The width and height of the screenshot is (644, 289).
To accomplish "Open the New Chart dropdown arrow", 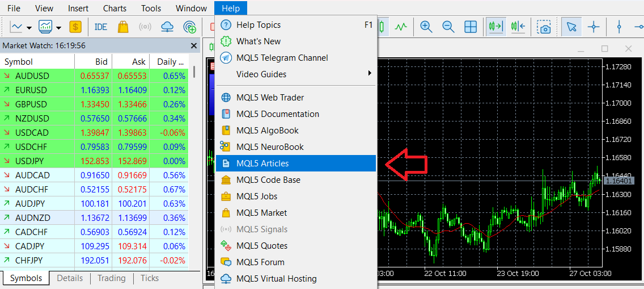I will pyautogui.click(x=29, y=28).
